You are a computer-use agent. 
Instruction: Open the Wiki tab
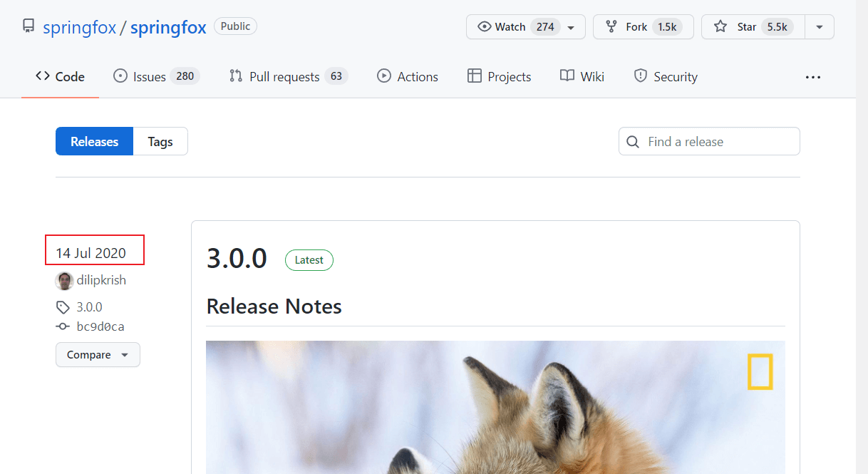pyautogui.click(x=582, y=76)
